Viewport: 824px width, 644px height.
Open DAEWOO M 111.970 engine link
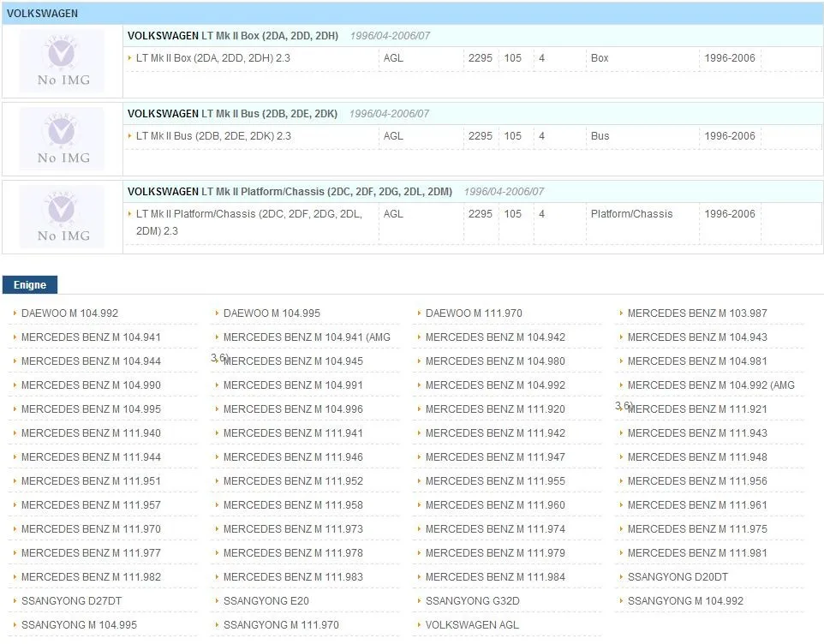click(474, 313)
